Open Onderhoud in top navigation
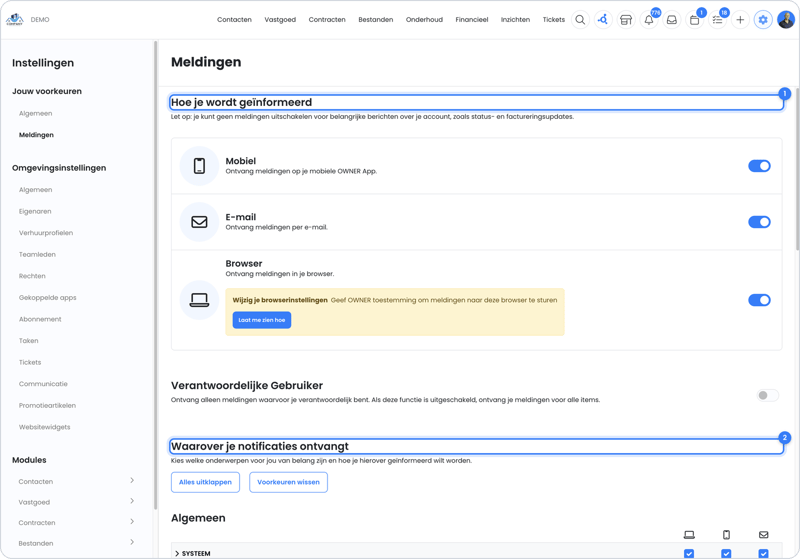 tap(424, 19)
